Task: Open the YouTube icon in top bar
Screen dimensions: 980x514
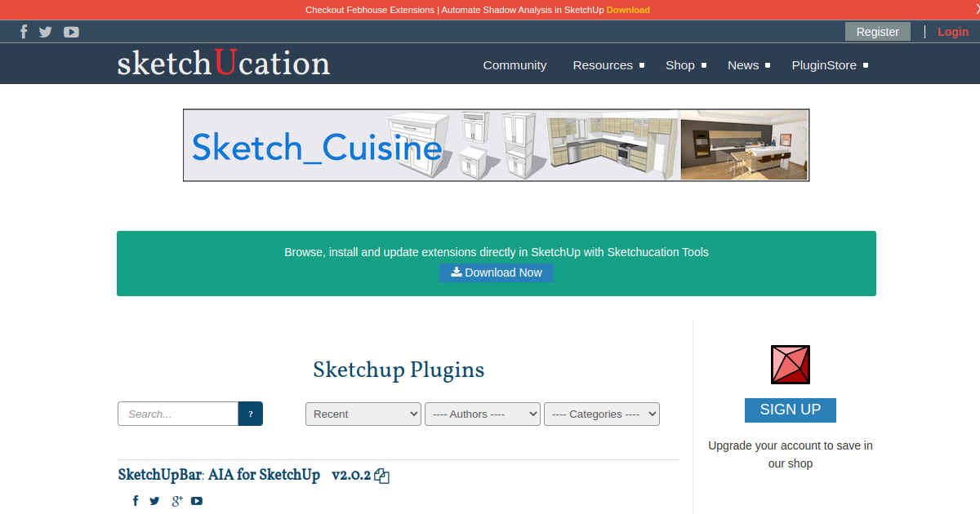Action: click(71, 32)
